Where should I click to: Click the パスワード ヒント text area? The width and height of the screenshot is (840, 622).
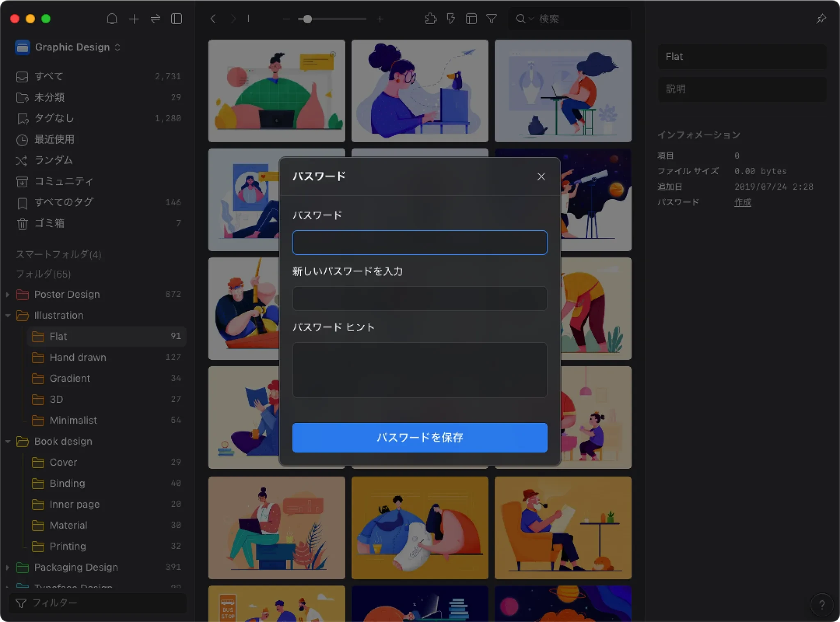(420, 370)
